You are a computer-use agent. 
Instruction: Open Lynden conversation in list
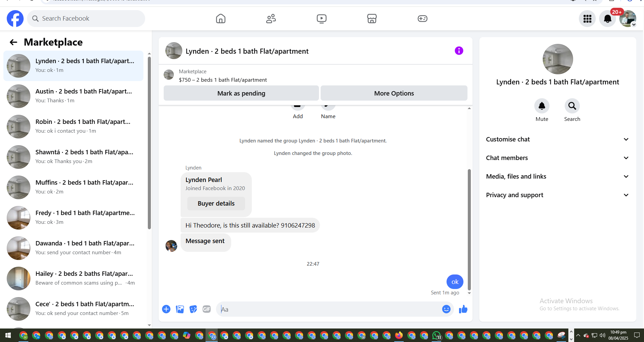73,66
